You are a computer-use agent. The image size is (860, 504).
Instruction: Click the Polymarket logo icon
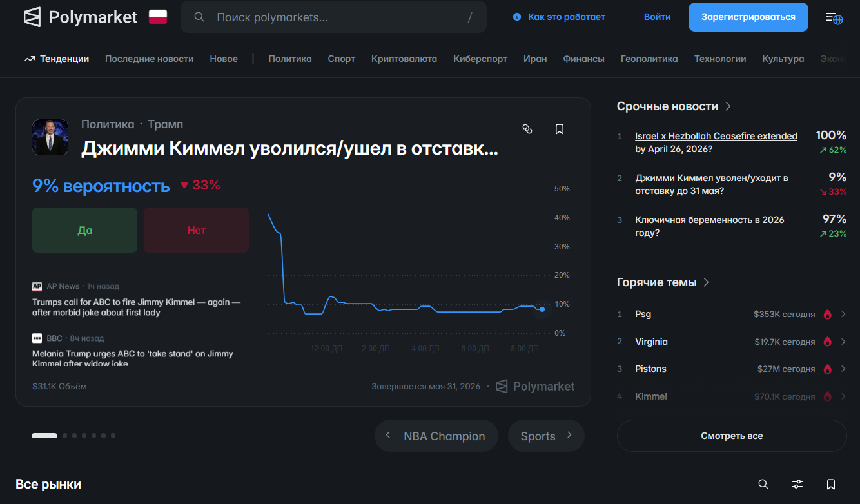(x=32, y=17)
